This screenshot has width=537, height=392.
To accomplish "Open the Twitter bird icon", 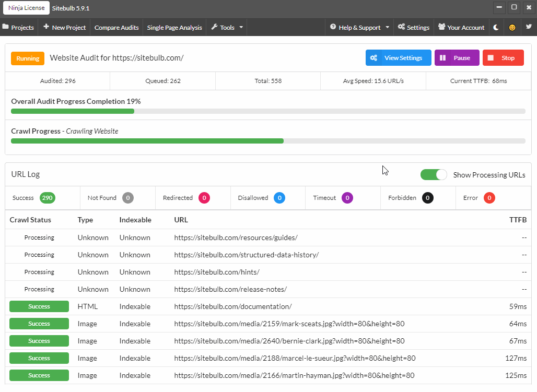I will [529, 27].
